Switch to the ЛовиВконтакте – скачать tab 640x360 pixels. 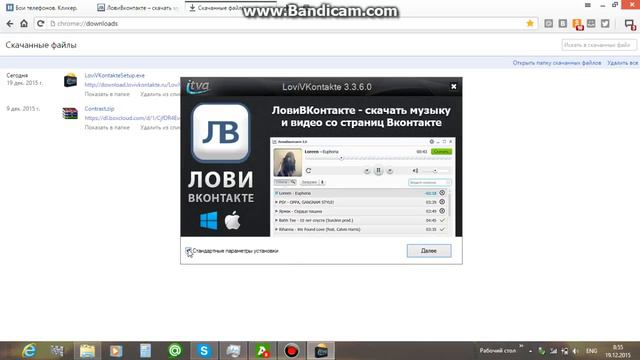(x=138, y=8)
